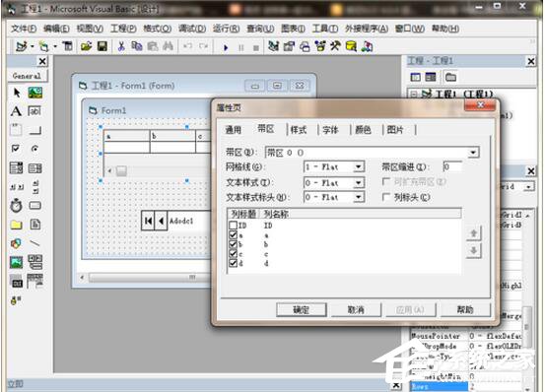
Task: Open the 带区 band dropdown
Action: 472,153
